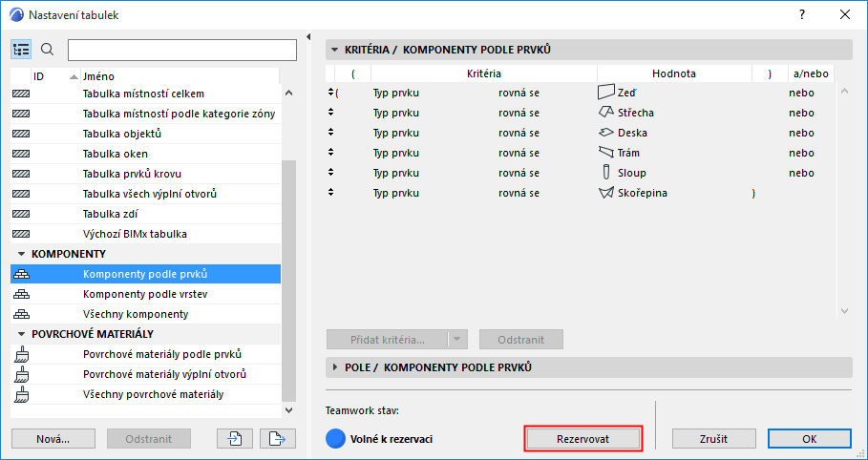Collapse the KOMPONENTY group in list
This screenshot has height=460, width=868.
(x=21, y=255)
